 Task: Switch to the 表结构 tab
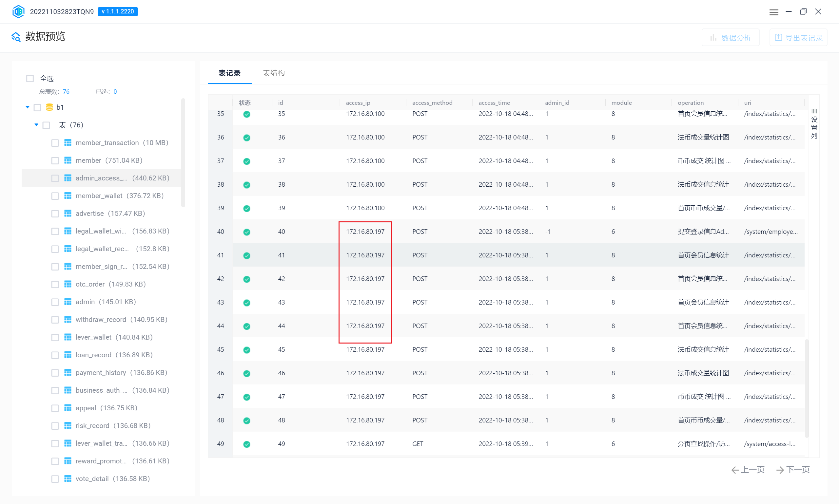(274, 73)
